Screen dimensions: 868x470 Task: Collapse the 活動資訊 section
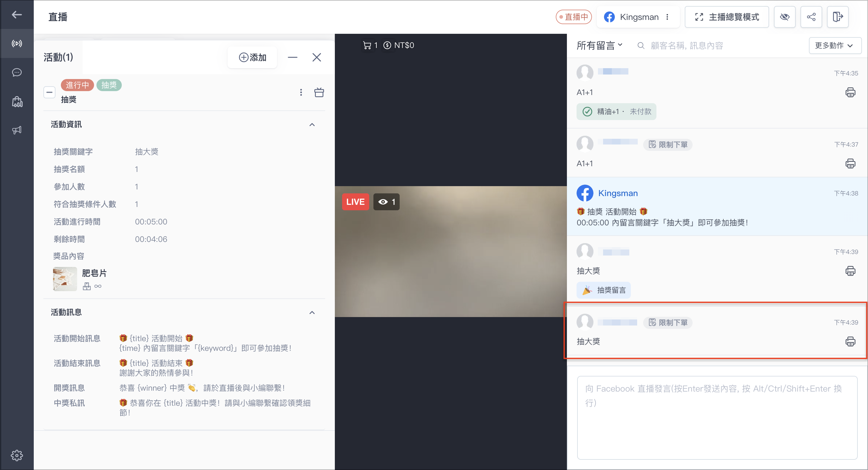312,124
